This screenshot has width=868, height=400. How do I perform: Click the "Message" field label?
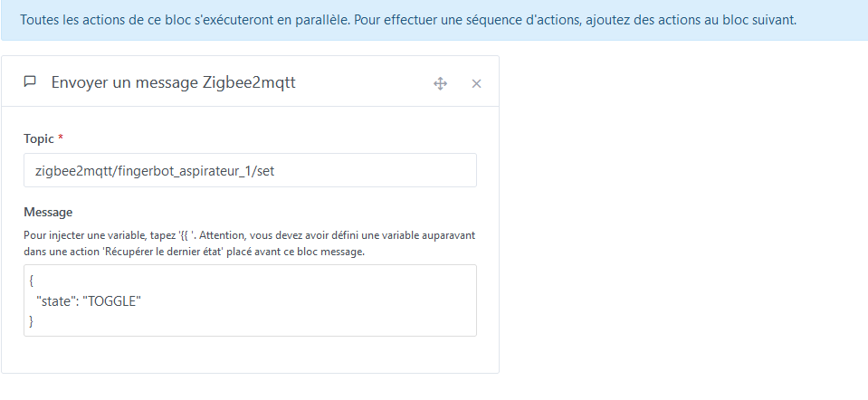tap(48, 212)
